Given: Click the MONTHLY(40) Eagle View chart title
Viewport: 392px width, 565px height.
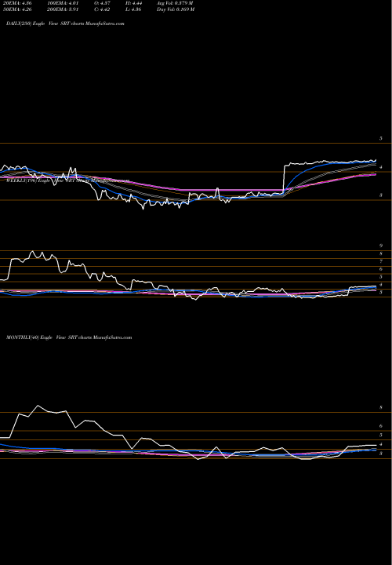Looking at the screenshot, I should tap(69, 337).
